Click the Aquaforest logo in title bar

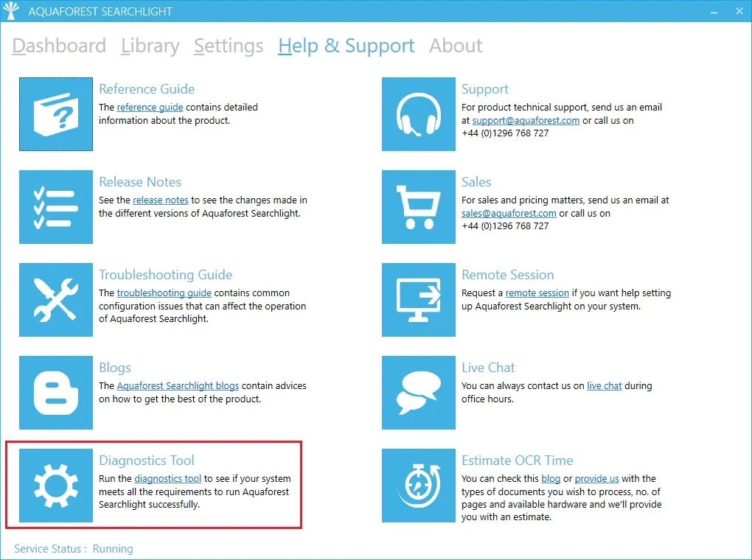click(x=11, y=10)
